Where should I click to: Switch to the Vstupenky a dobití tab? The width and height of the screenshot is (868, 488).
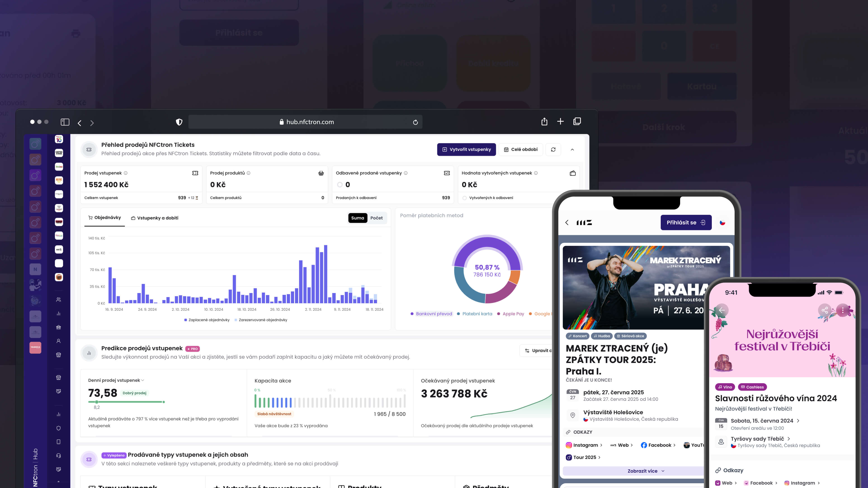pyautogui.click(x=155, y=218)
